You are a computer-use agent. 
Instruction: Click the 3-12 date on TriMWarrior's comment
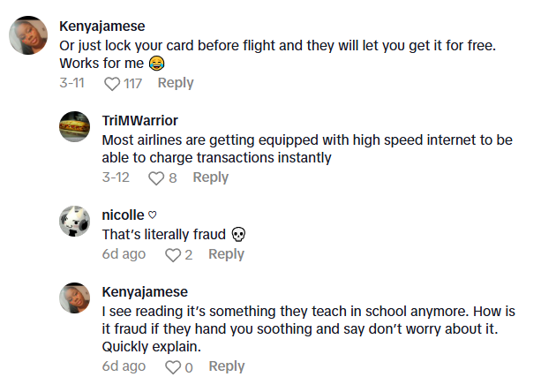(116, 178)
